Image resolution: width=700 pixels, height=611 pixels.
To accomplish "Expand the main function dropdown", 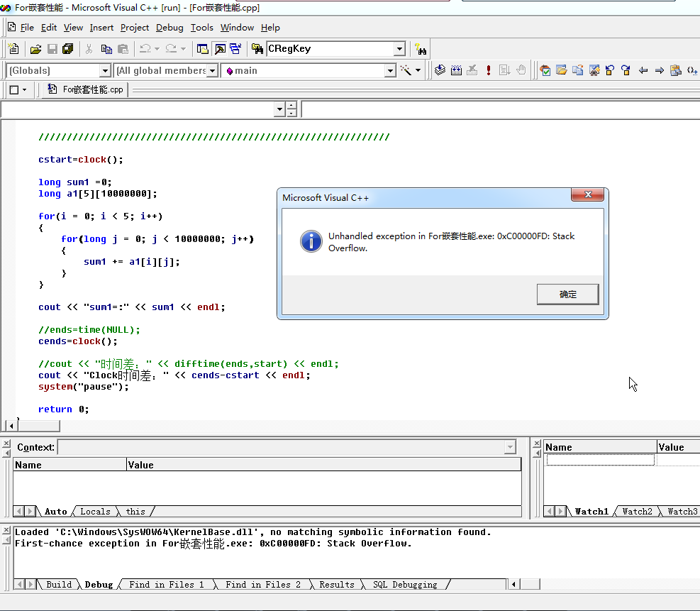I will click(x=389, y=70).
